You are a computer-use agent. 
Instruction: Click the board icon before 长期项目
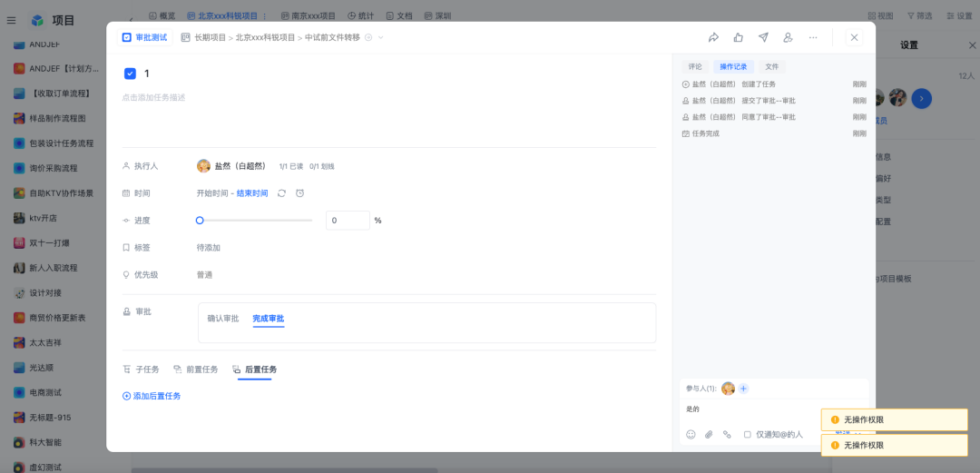186,37
